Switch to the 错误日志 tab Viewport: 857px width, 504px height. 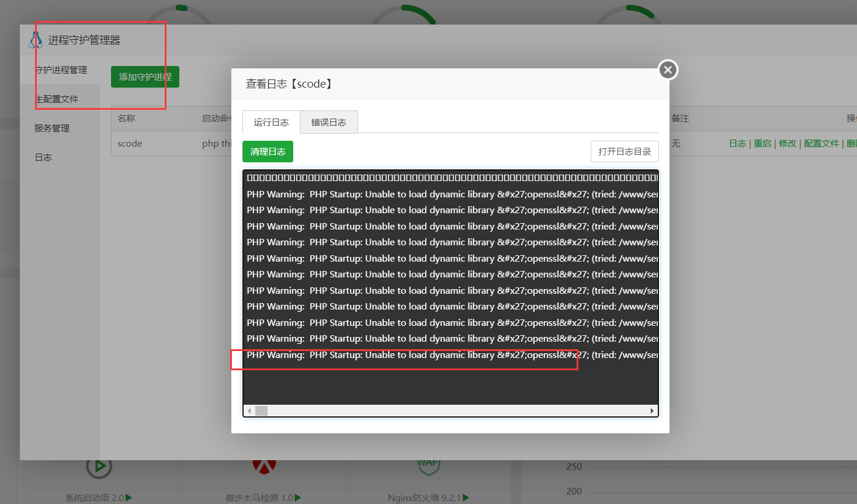(329, 122)
